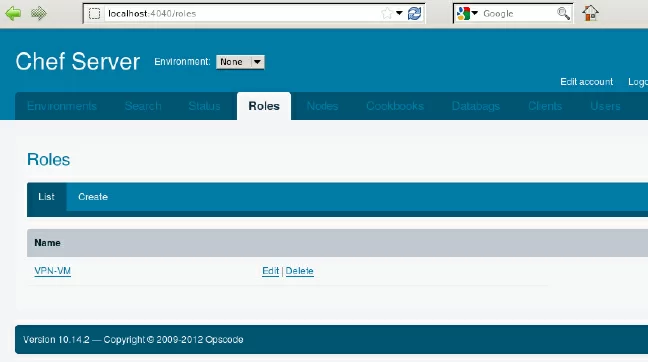Click the search magnifier icon

pos(563,14)
